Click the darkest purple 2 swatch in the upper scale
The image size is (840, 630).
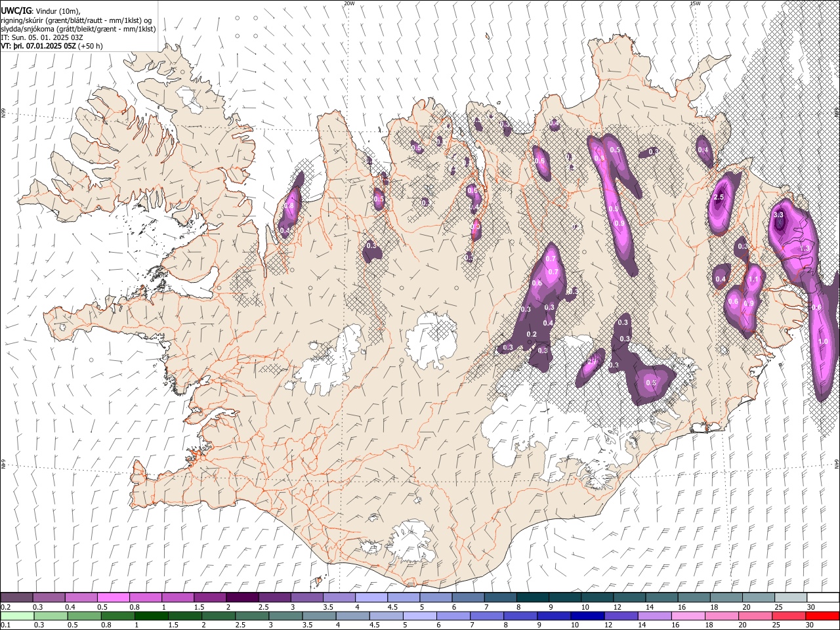coord(242,597)
